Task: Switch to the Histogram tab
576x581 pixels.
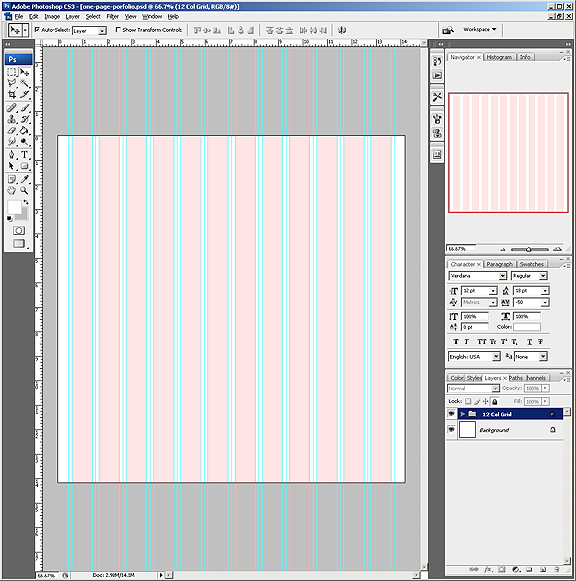Action: [x=499, y=57]
